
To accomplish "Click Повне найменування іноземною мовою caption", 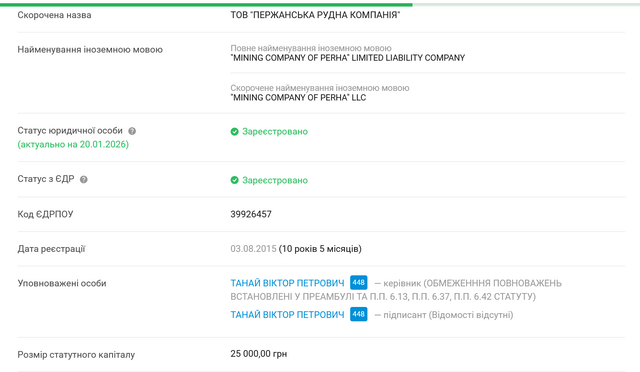I will [311, 48].
